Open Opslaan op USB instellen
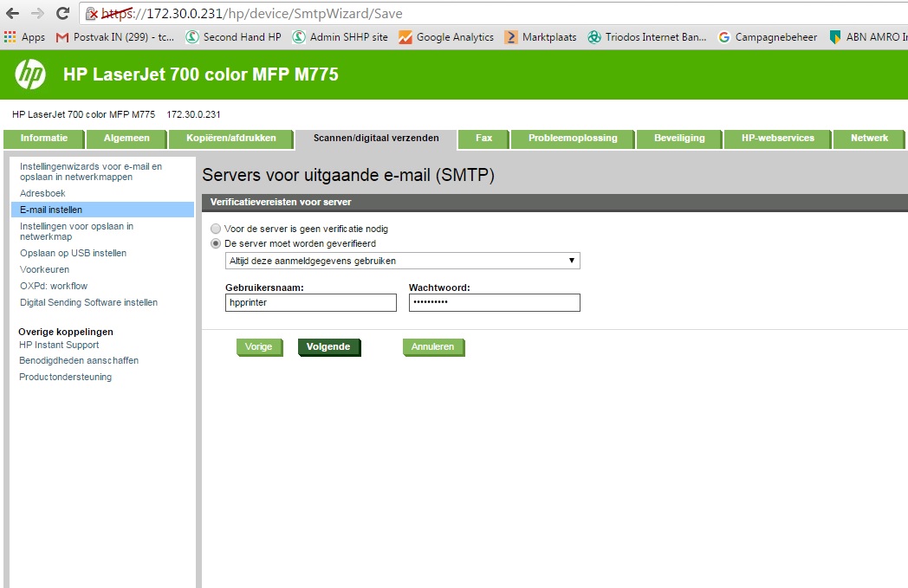Screen dimensions: 908x588 [73, 253]
